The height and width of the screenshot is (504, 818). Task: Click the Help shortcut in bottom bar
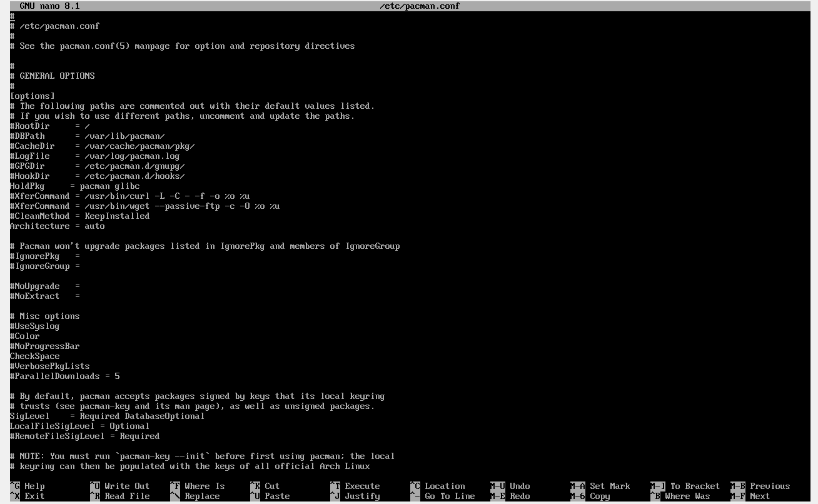pos(34,486)
